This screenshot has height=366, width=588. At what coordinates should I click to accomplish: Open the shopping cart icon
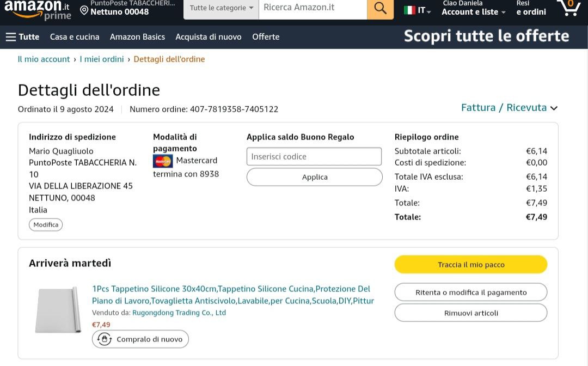click(569, 7)
